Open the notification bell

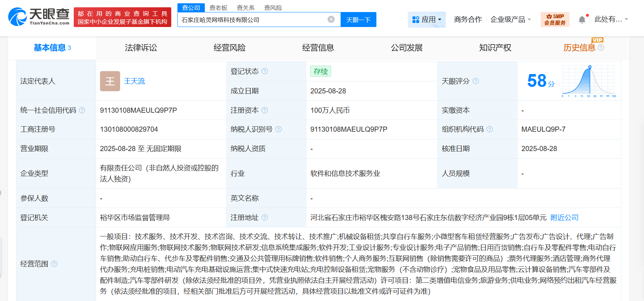click(582, 20)
